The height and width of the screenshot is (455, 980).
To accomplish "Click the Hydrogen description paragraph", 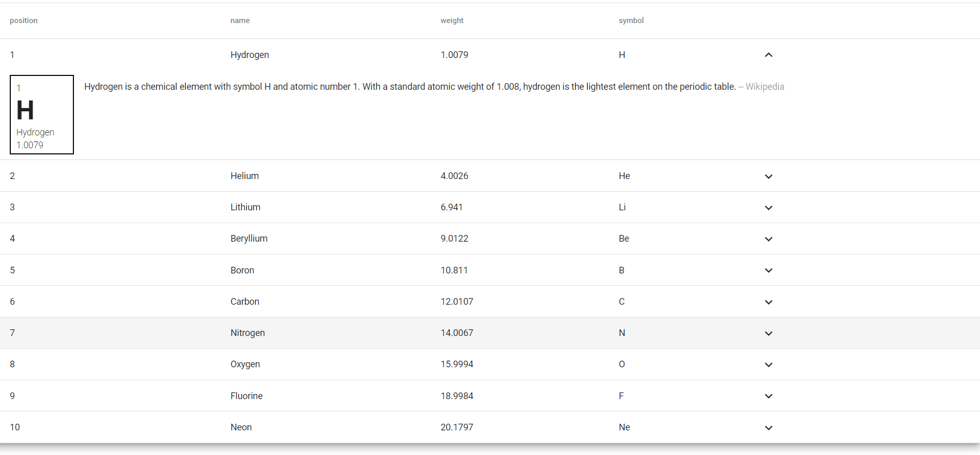I will pyautogui.click(x=410, y=87).
